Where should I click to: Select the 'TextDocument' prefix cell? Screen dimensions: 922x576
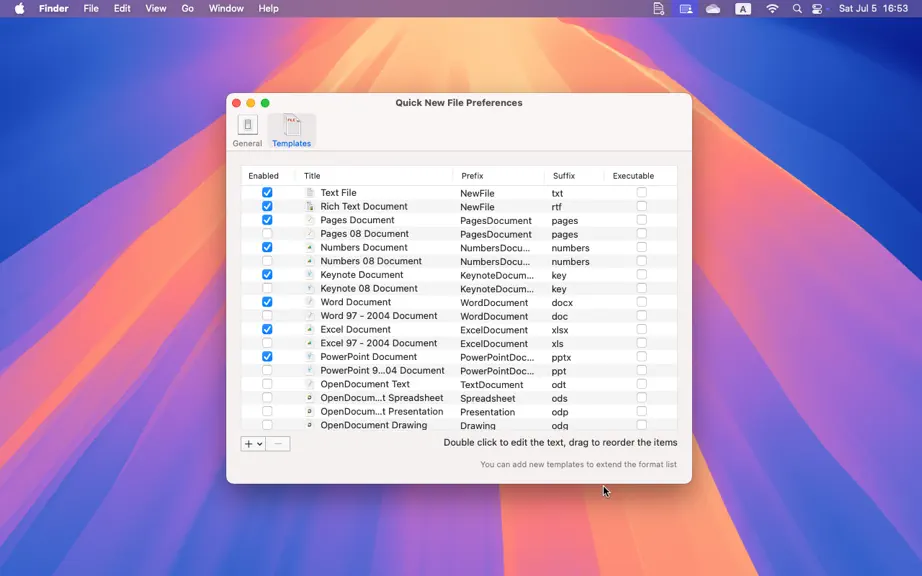(492, 384)
